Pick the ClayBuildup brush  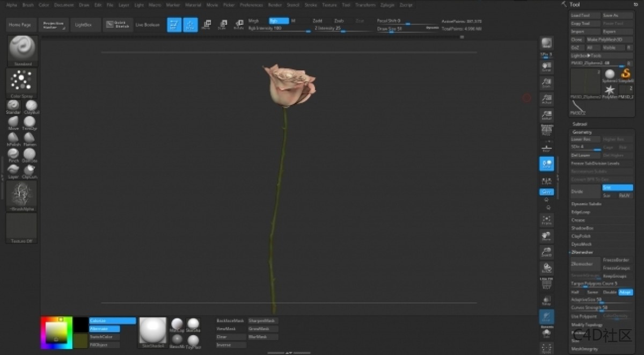pos(31,106)
